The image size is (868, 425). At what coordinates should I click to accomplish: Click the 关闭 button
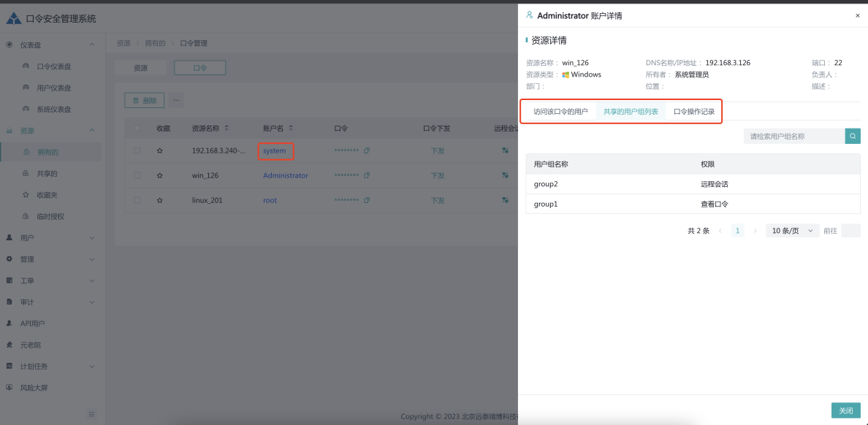point(845,410)
